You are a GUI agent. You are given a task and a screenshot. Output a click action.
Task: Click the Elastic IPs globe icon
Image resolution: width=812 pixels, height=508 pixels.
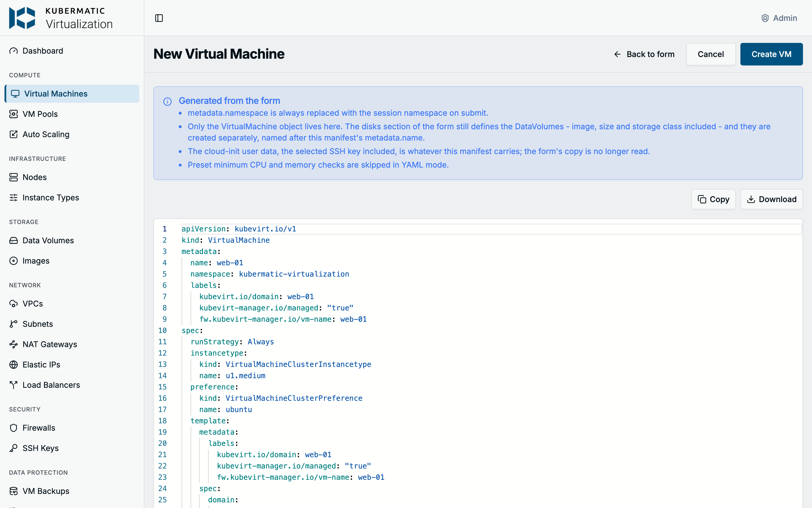coord(14,365)
